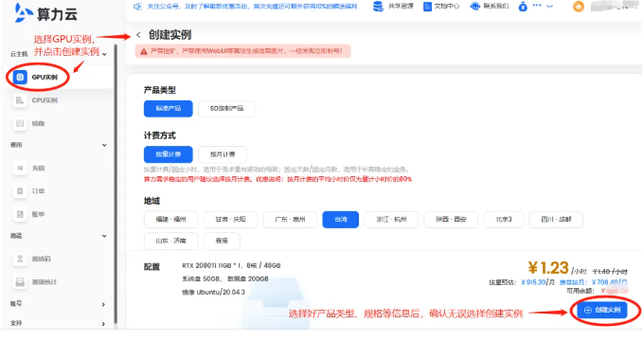
Task: Select region 陕西·西安
Action: [451, 220]
